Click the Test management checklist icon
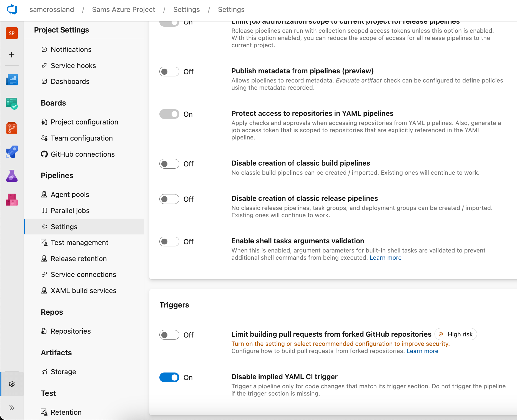517x420 pixels. pyautogui.click(x=44, y=242)
